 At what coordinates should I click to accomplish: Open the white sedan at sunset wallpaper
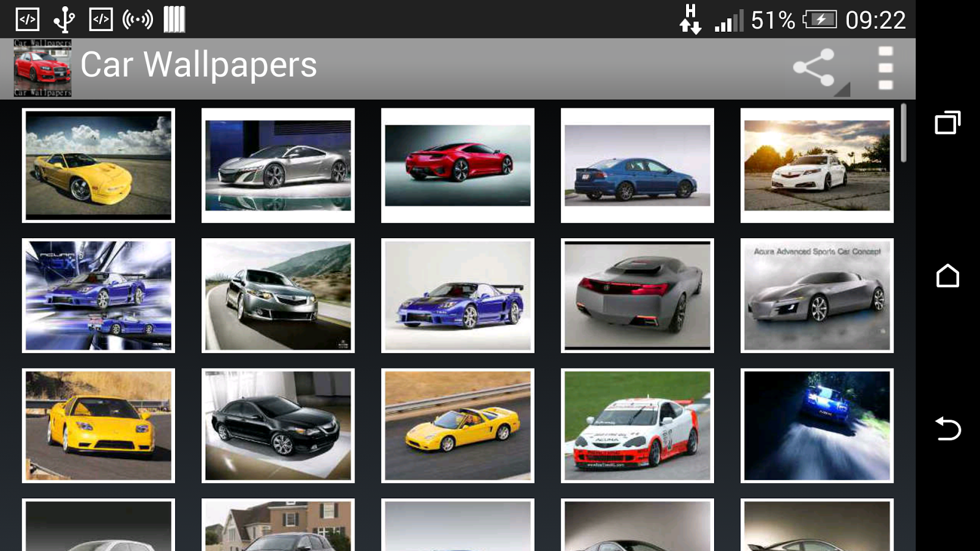(x=817, y=165)
